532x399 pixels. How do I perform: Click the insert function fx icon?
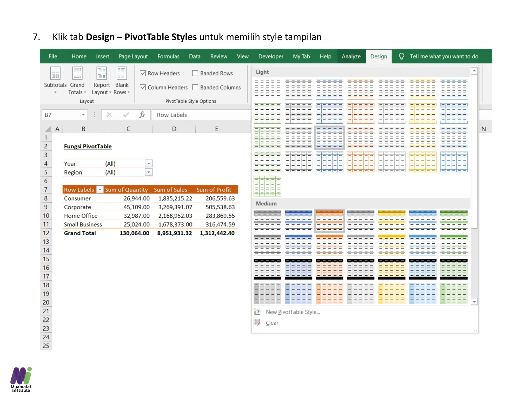(142, 115)
